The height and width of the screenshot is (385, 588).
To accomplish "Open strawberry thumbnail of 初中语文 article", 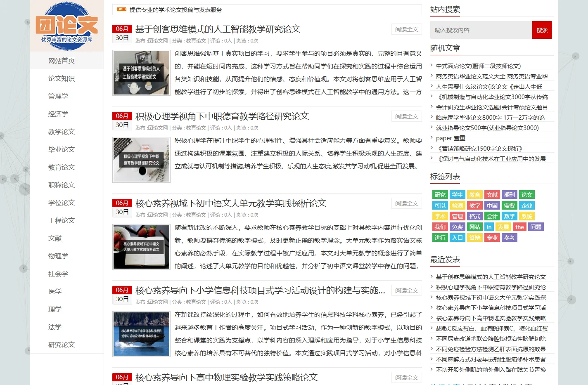I will pos(142,247).
